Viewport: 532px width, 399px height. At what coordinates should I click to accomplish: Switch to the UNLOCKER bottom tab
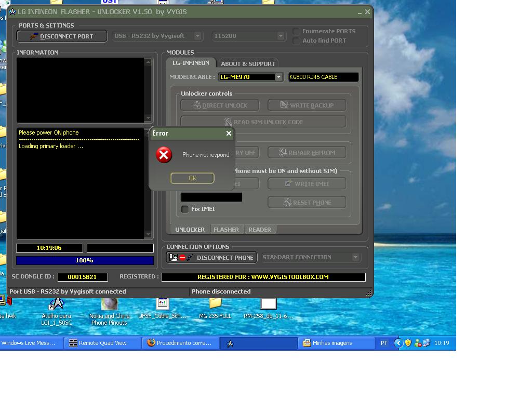pyautogui.click(x=190, y=229)
